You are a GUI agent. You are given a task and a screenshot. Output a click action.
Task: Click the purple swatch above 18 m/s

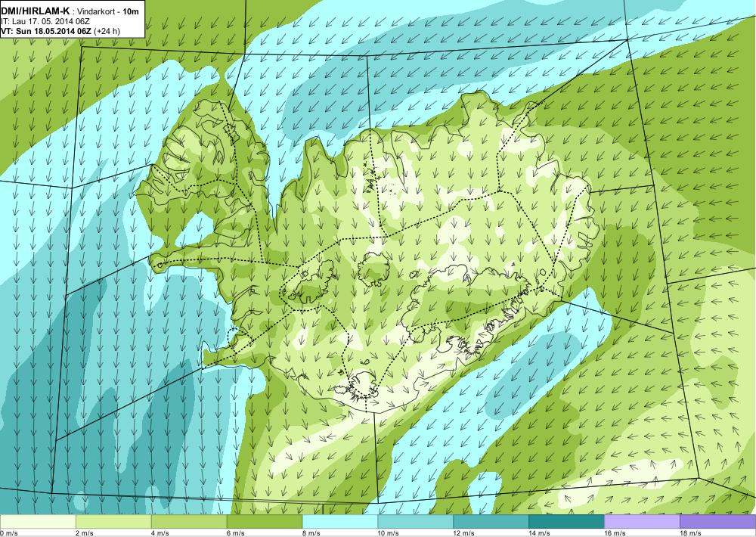click(718, 522)
